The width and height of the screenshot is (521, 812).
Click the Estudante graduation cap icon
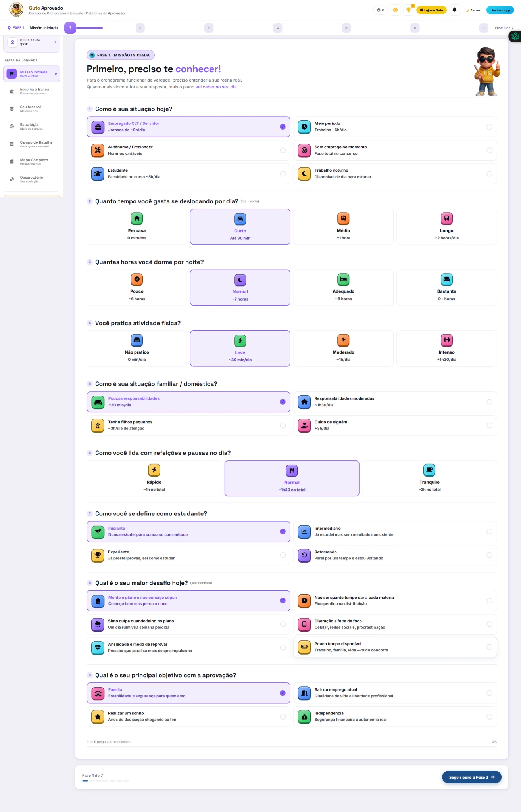98,174
